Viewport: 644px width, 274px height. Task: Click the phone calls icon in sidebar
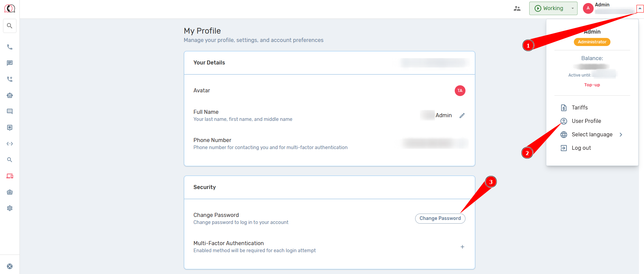point(10,47)
